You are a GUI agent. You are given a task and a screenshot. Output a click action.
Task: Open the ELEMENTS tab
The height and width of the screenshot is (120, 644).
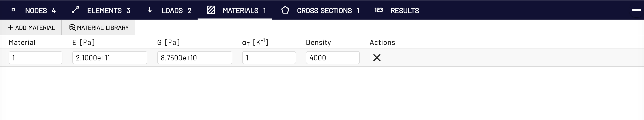(x=101, y=10)
